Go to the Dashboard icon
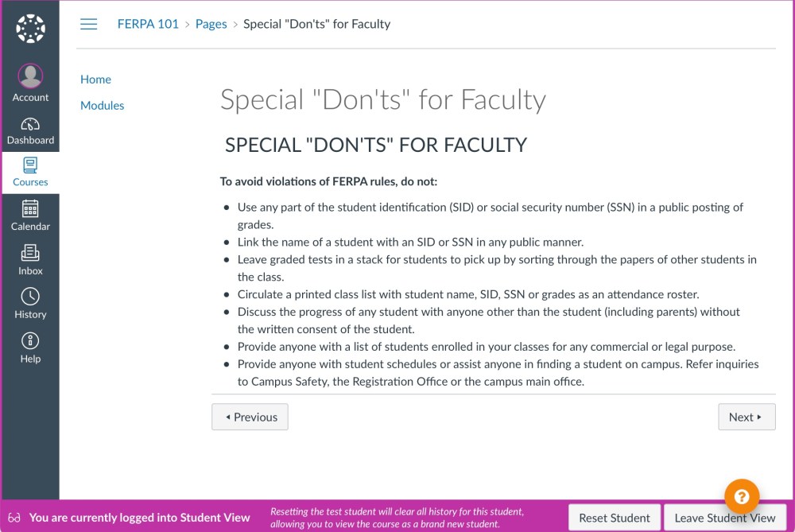The width and height of the screenshot is (795, 532). 30,124
